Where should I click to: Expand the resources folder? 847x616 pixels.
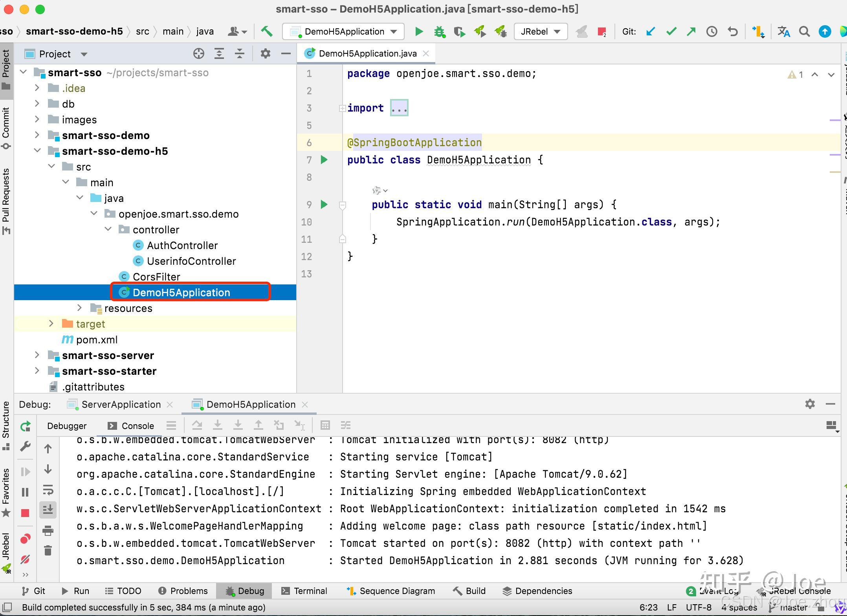(79, 308)
